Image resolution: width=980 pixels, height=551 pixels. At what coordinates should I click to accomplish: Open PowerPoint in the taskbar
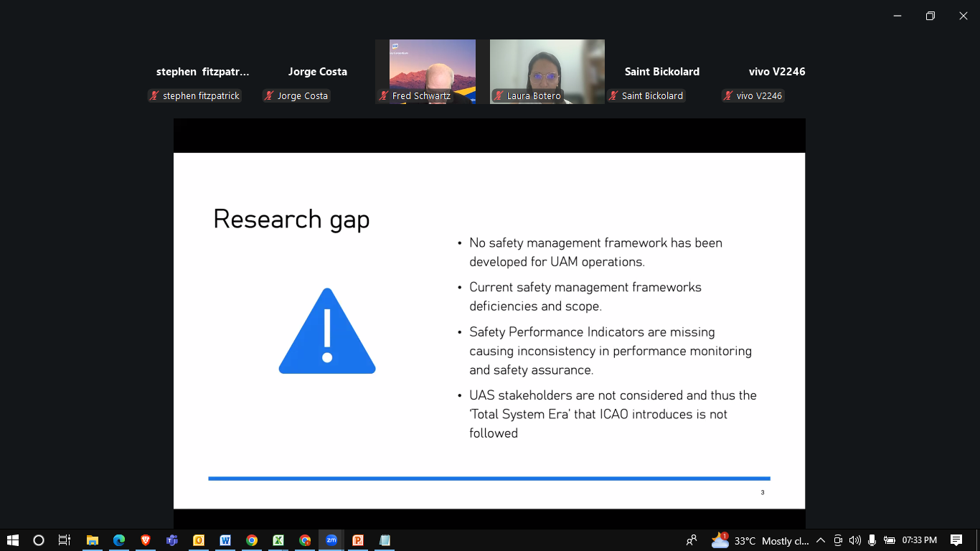click(358, 540)
